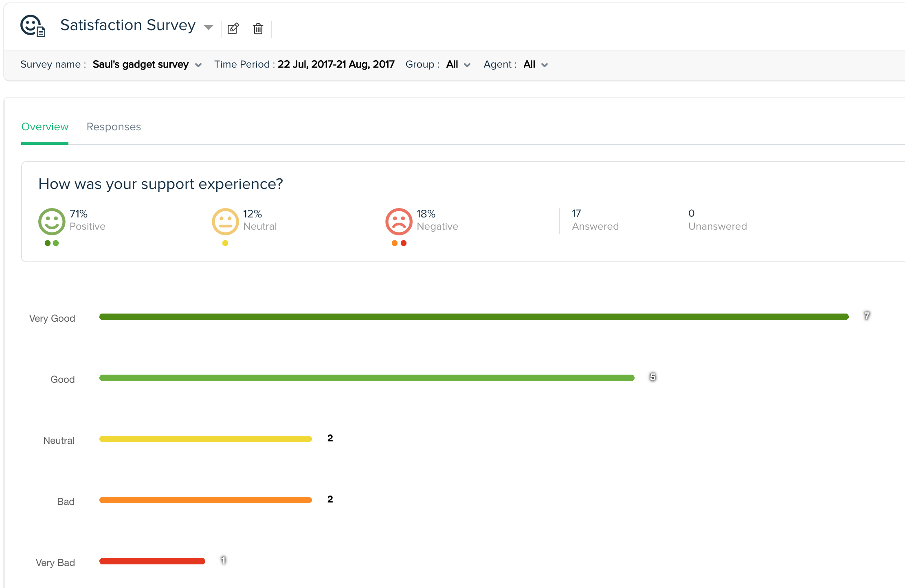Click the edit survey pencil icon

click(x=233, y=29)
